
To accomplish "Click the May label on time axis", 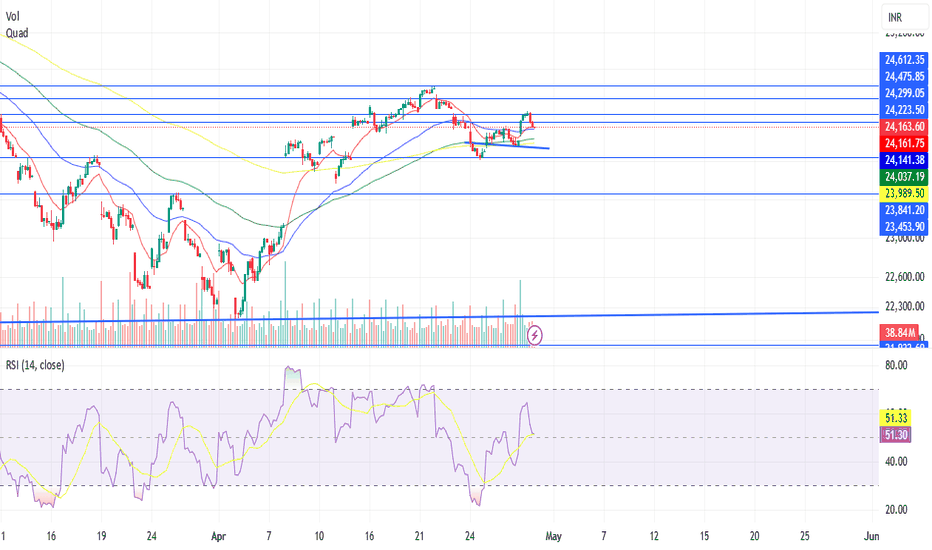I will point(554,535).
